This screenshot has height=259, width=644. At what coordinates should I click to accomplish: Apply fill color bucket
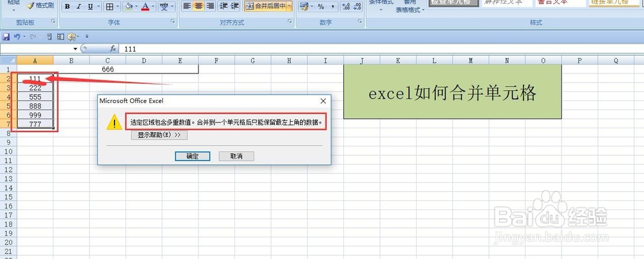pyautogui.click(x=129, y=6)
